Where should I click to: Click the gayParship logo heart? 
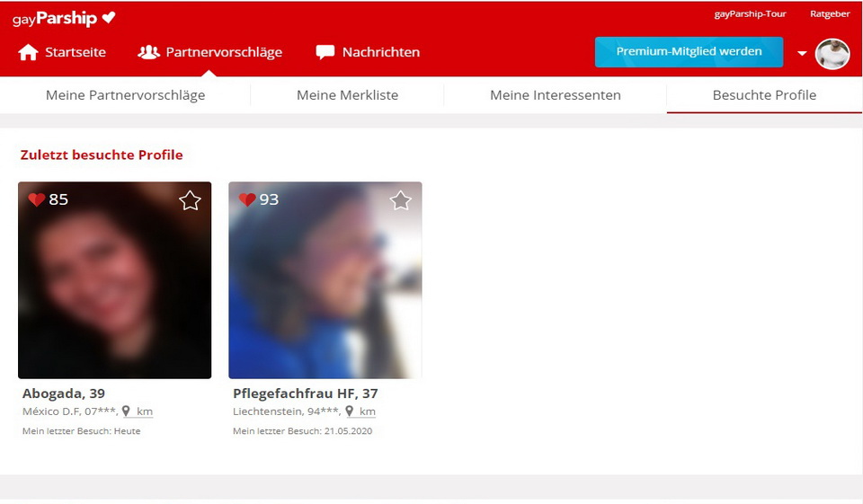109,18
